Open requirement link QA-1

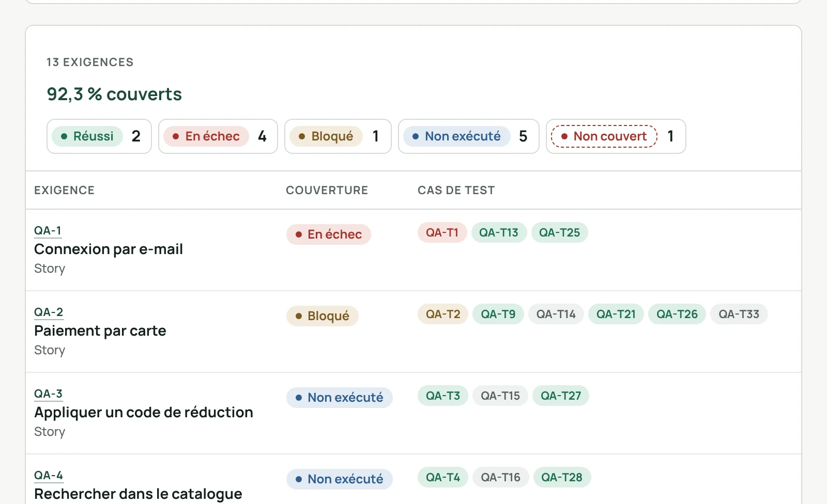point(48,230)
